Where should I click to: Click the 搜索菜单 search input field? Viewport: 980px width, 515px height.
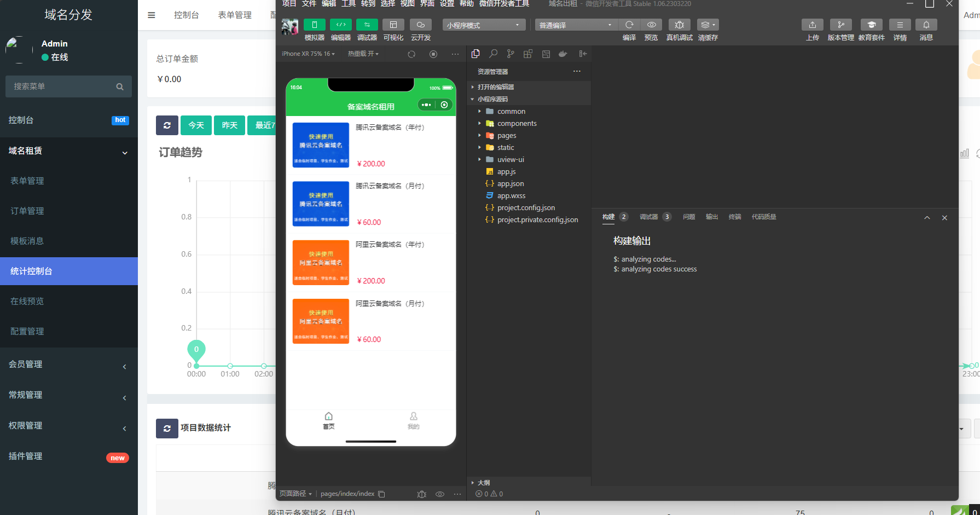(x=63, y=86)
